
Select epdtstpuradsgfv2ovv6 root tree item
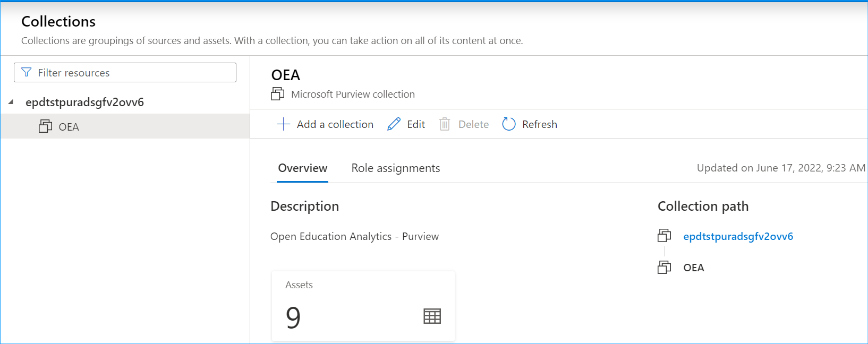click(85, 102)
